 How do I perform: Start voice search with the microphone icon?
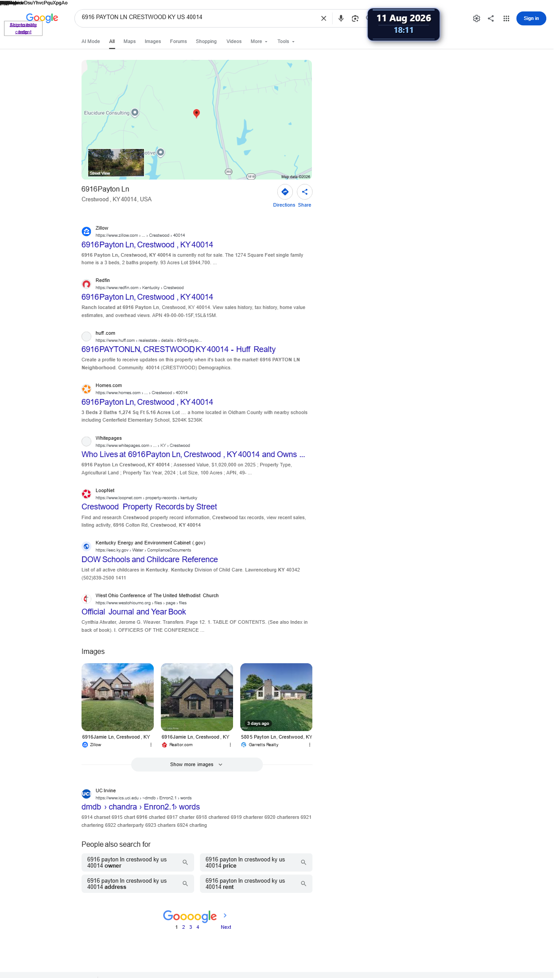(x=341, y=18)
